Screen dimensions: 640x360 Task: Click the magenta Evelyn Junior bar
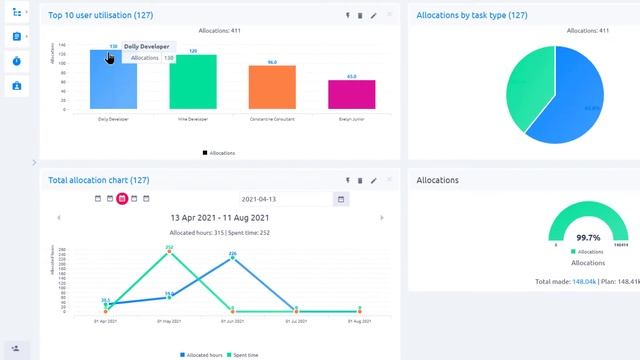352,94
